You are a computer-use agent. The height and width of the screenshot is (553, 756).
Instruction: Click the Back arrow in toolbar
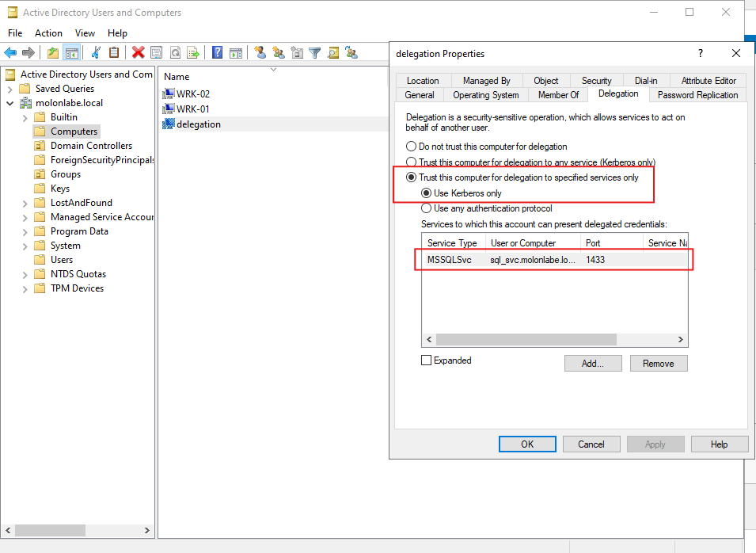tap(10, 52)
